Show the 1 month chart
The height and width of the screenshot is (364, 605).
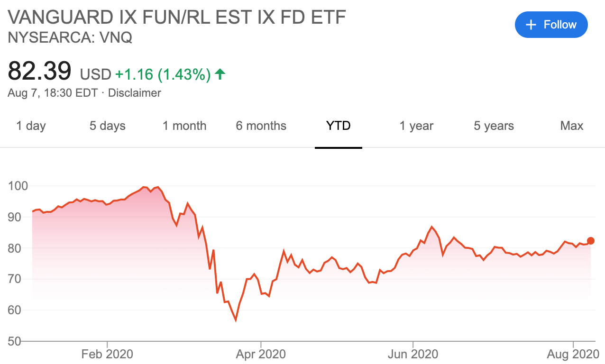(184, 126)
